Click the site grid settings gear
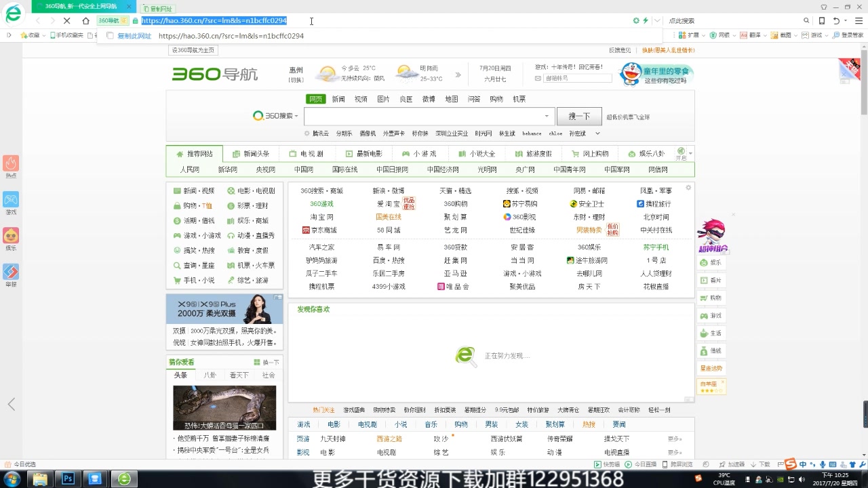The image size is (868, 488). point(688,188)
